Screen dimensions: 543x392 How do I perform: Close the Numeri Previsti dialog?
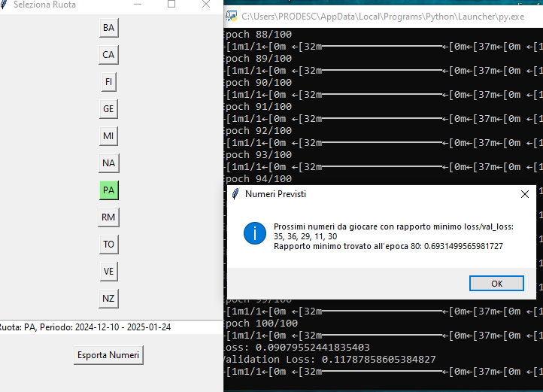coord(525,194)
